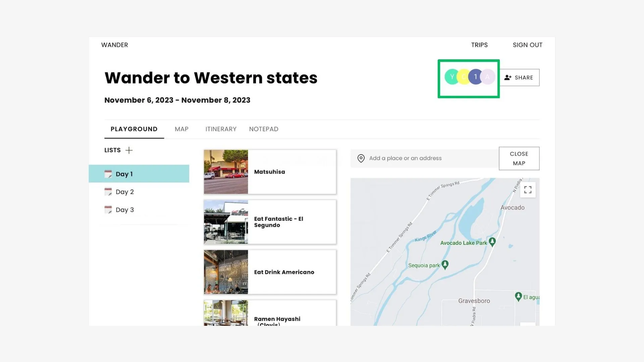Click the Day 3 calendar icon

[108, 209]
